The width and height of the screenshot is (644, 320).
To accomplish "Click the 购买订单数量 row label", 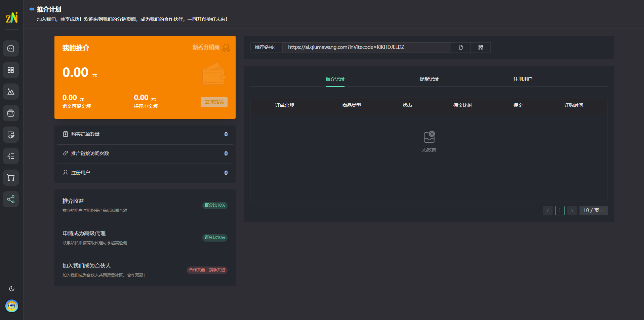I will coord(85,134).
